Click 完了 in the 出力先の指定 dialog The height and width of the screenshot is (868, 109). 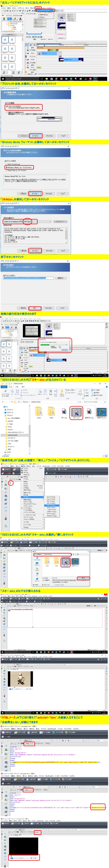35,308
